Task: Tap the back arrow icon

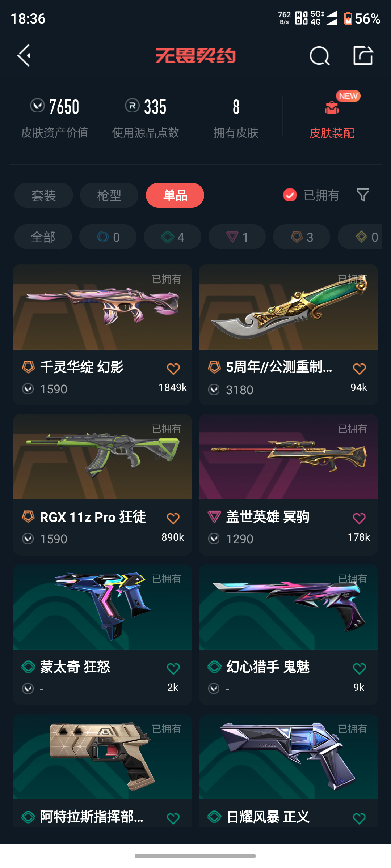Action: point(24,56)
